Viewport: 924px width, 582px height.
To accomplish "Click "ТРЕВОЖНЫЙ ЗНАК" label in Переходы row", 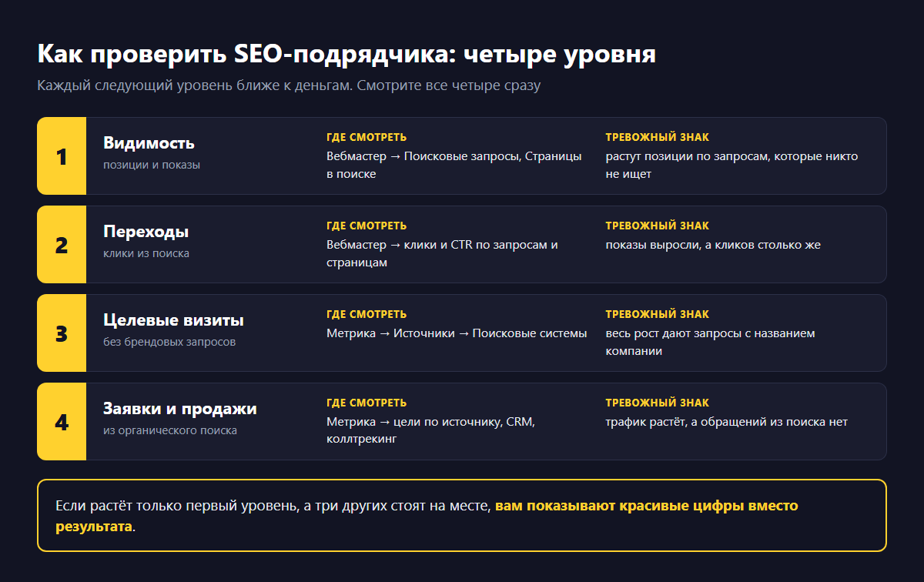I will click(x=658, y=226).
